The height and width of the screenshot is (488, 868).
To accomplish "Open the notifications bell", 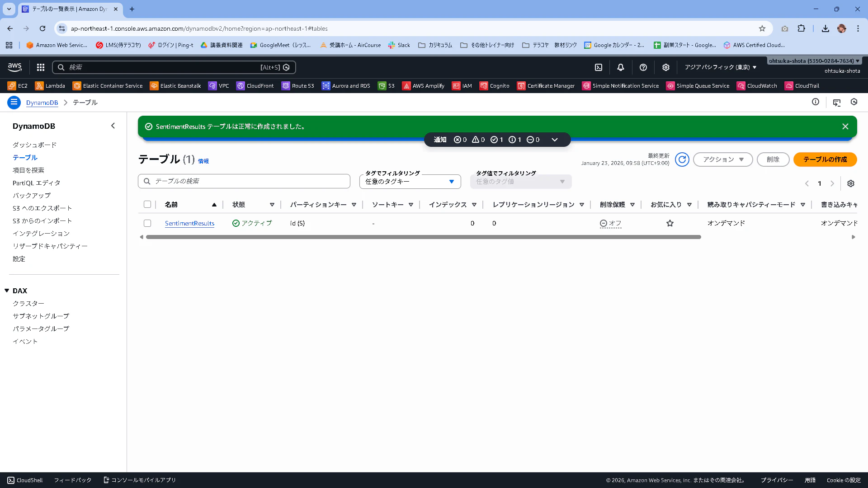I will tap(621, 67).
